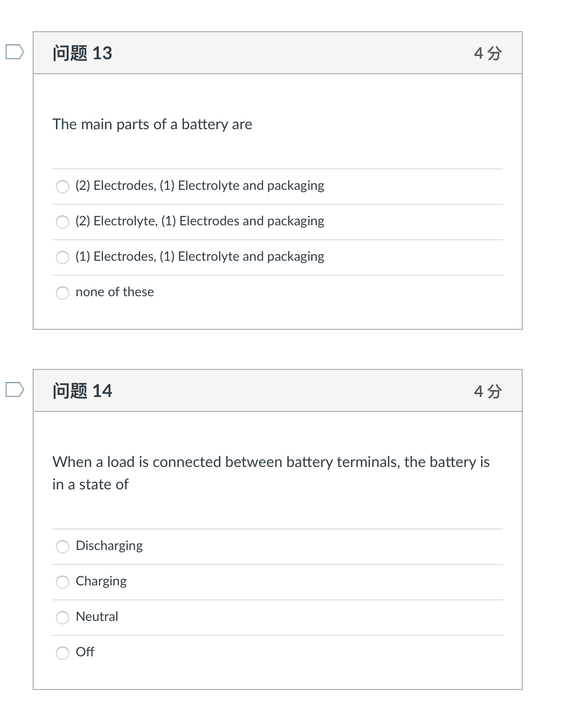Click the 问题 13 header title
The image size is (588, 710).
pos(82,53)
